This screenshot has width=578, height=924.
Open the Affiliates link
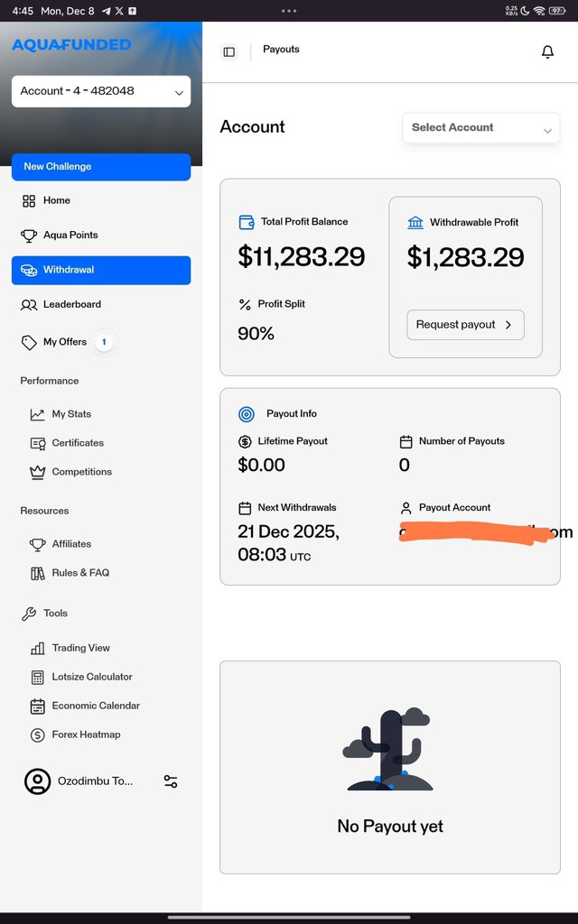click(x=71, y=544)
